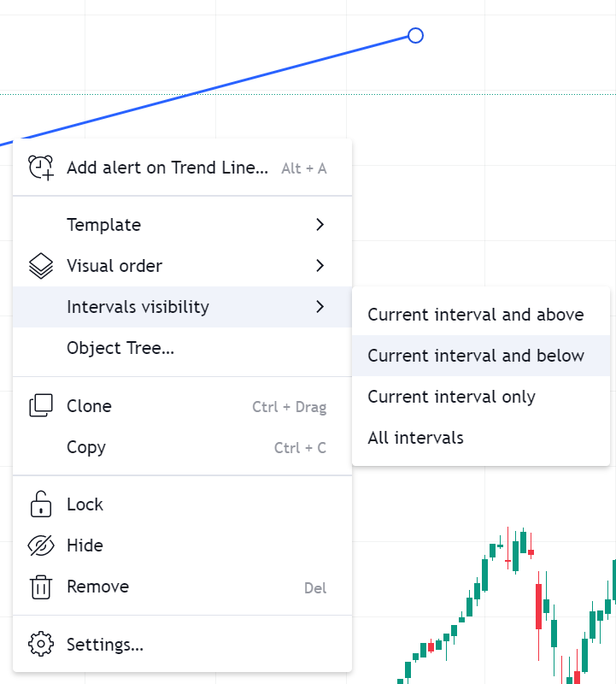
Task: Choose All intervals visibility option
Action: point(415,438)
